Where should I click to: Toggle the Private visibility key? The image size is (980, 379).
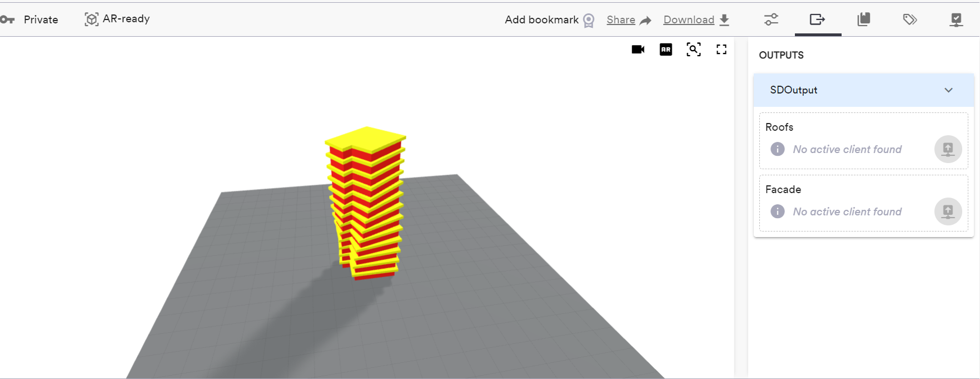coord(8,19)
